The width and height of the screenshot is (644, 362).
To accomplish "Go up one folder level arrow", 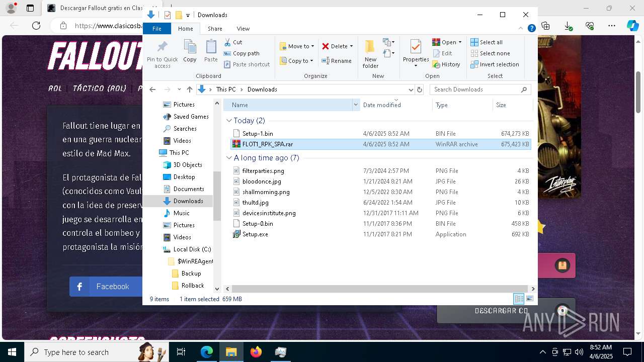I will point(190,89).
